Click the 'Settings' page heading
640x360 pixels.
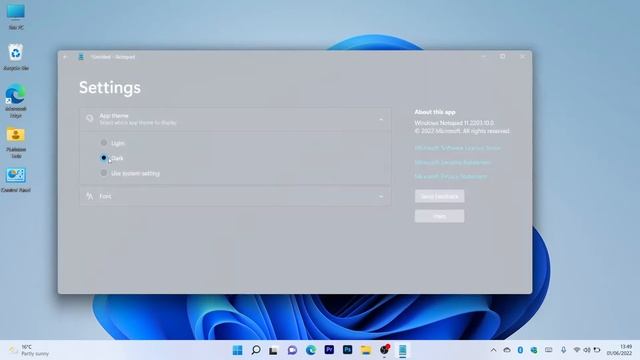point(110,88)
